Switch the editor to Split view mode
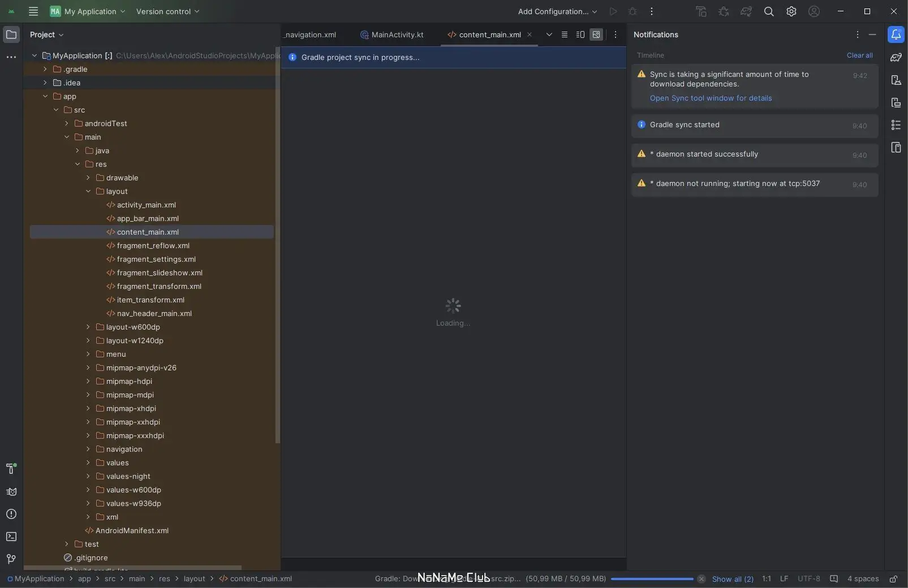This screenshot has height=588, width=908. [x=579, y=34]
